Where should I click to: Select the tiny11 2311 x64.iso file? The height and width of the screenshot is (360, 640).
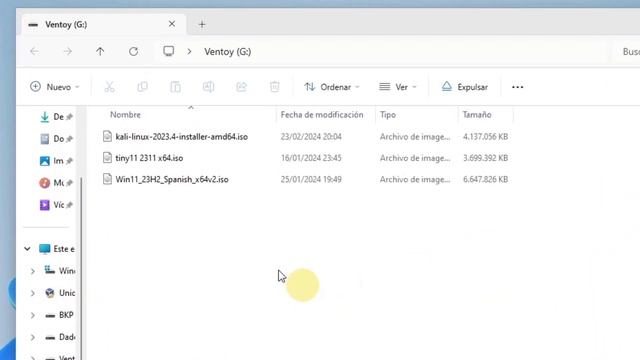(149, 158)
